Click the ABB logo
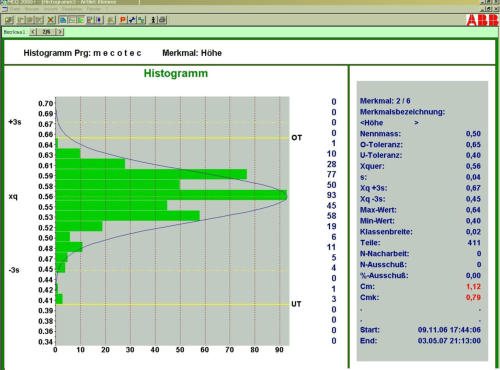This screenshot has width=500, height=370. click(482, 21)
